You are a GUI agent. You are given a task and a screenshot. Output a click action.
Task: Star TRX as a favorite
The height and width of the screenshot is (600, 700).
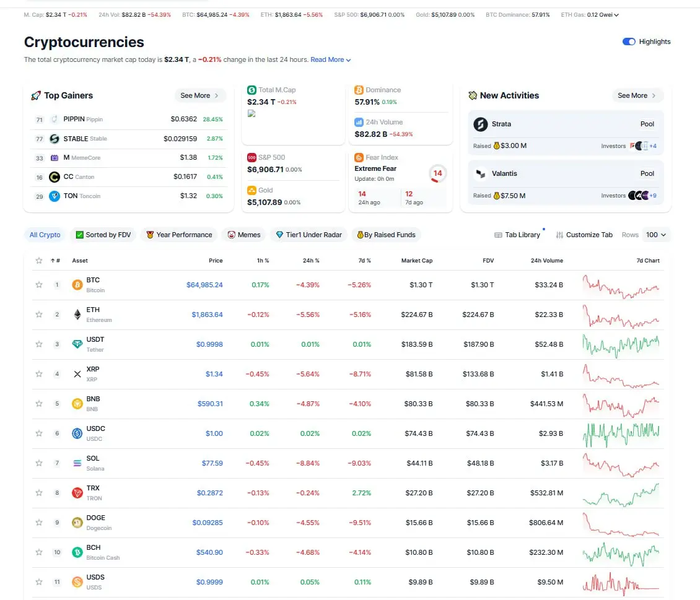pos(39,493)
